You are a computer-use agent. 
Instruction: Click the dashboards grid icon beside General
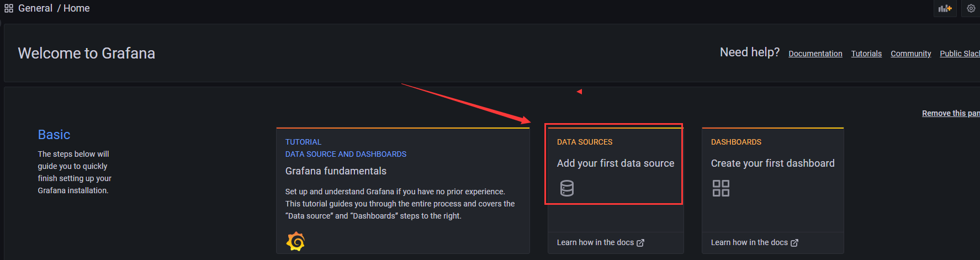9,8
